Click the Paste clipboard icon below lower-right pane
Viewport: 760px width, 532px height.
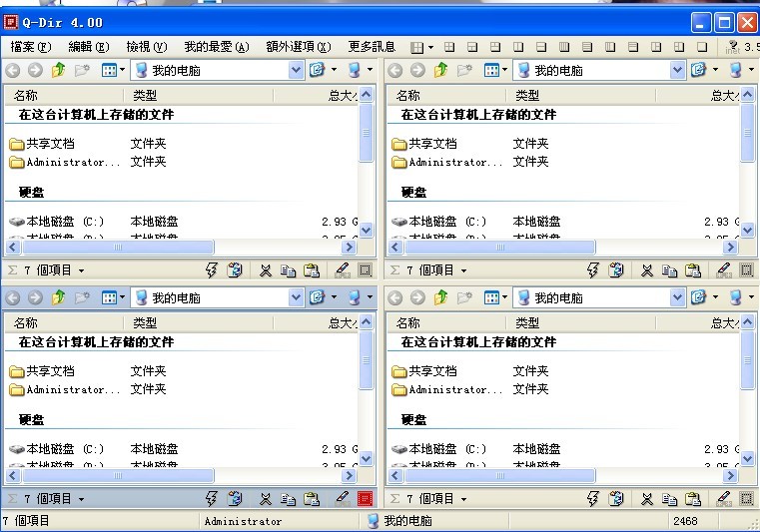693,499
